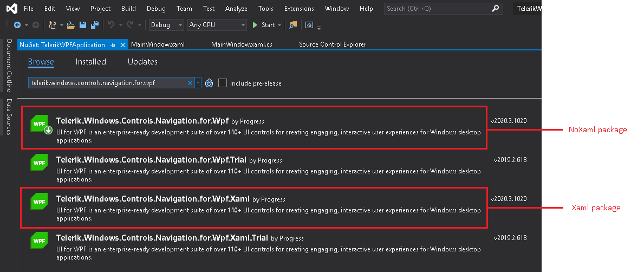Open the View menu
644x272 pixels.
(73, 9)
